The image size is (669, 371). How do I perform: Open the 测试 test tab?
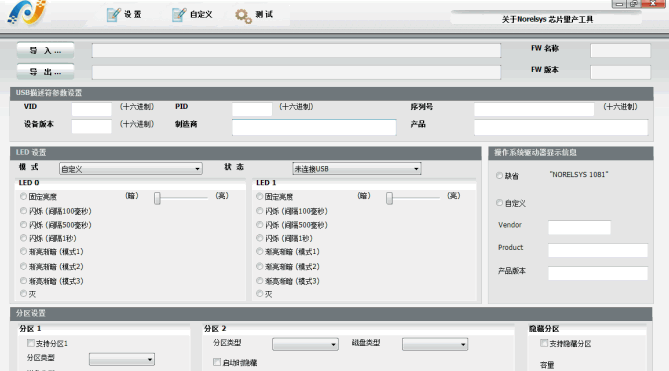coord(254,15)
